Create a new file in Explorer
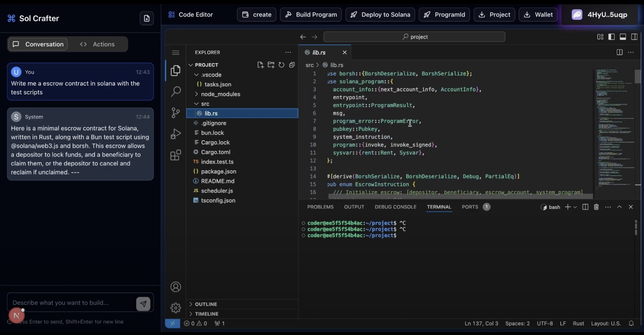This screenshot has width=644, height=335. pyautogui.click(x=260, y=65)
